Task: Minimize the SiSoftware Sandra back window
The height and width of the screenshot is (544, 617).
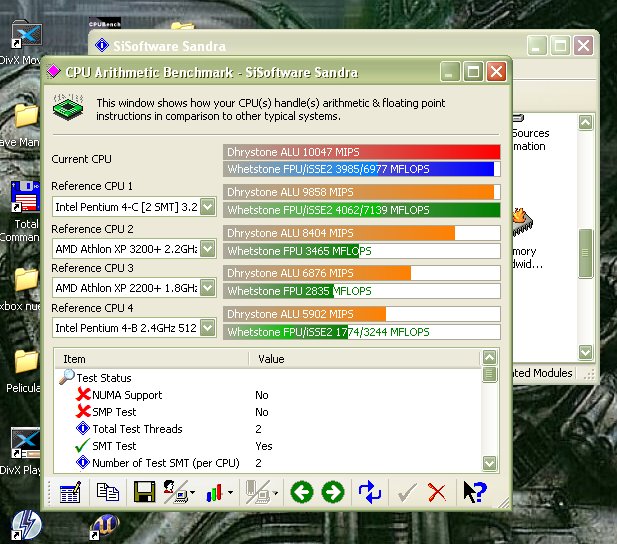Action: tap(537, 46)
